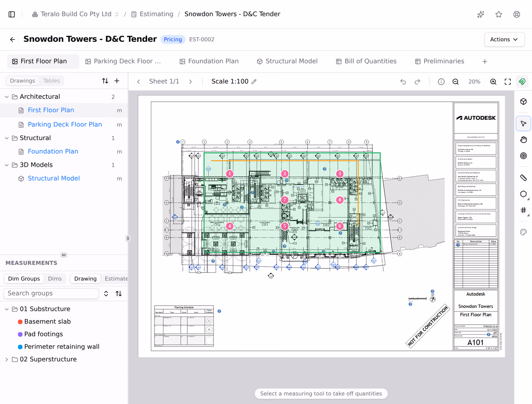
Task: Select the hash count tool
Action: [x=523, y=210]
